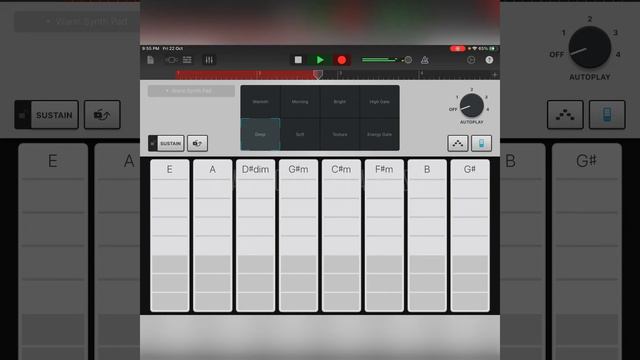Image resolution: width=640 pixels, height=360 pixels.
Task: Play the D#dim chord strip
Action: pyautogui.click(x=256, y=236)
